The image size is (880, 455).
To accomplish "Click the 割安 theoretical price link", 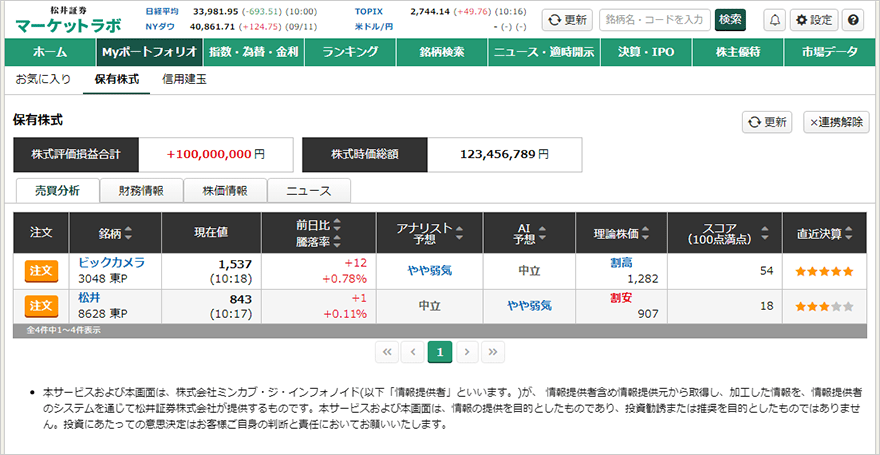I will pos(621,297).
